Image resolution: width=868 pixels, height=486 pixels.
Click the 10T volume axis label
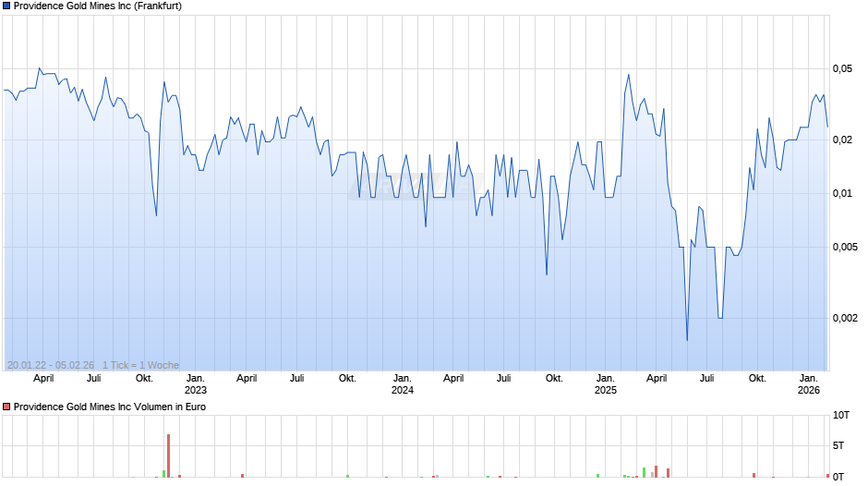841,415
